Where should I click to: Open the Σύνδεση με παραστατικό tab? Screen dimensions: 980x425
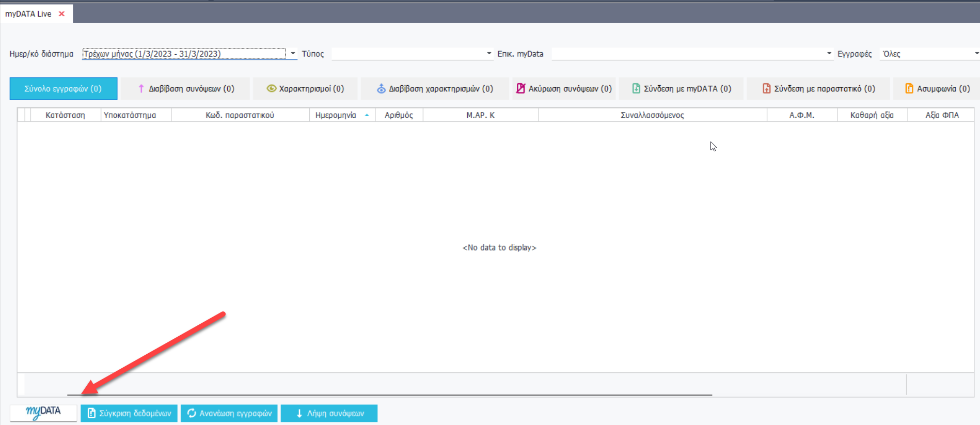click(x=818, y=89)
